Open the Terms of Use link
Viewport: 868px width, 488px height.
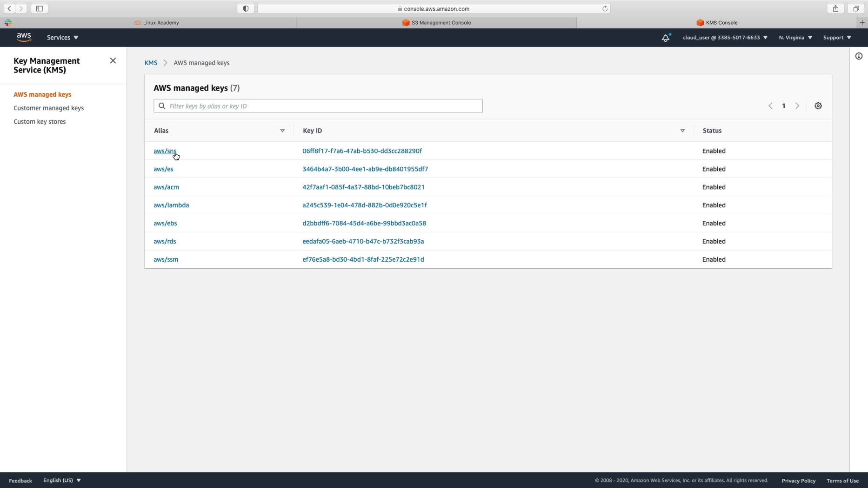point(842,481)
